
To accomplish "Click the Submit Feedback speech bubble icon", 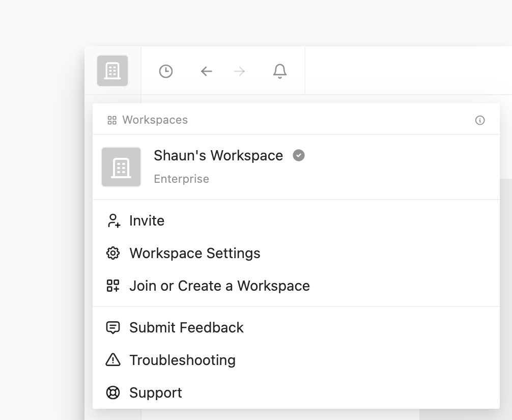I will pos(113,328).
